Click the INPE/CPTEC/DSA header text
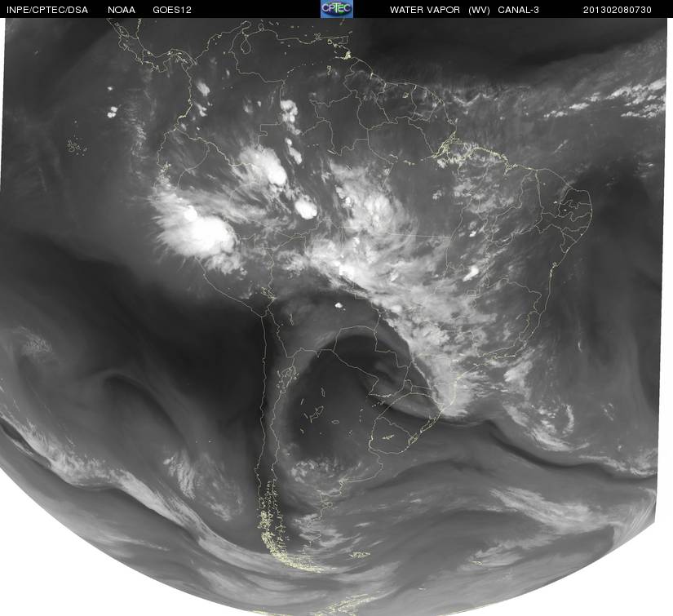The width and height of the screenshot is (673, 616). 47,10
